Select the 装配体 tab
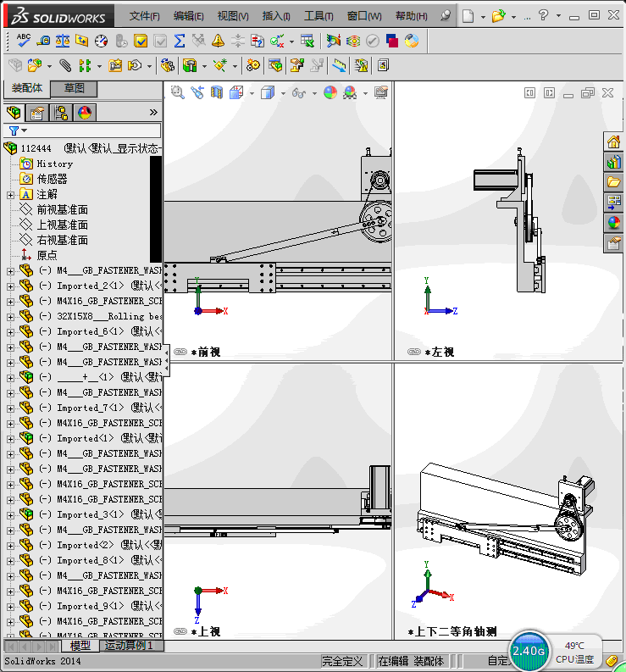Image resolution: width=626 pixels, height=672 pixels. click(27, 88)
